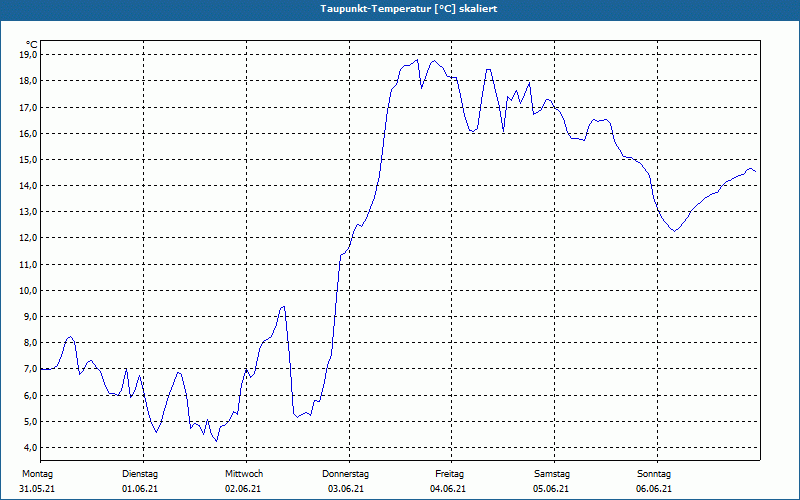The image size is (800, 500).
Task: Click the chart title Taupunkt-Temperatur [°C] skaliert
Action: click(x=409, y=9)
